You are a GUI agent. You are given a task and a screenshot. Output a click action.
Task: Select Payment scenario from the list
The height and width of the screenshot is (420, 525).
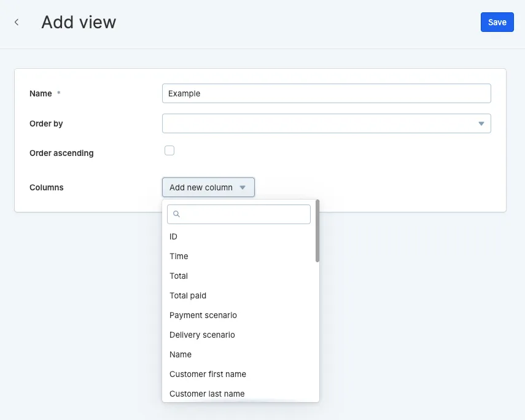[239, 315]
